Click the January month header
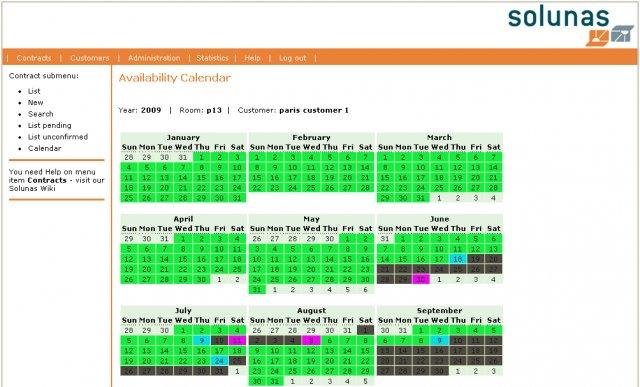The width and height of the screenshot is (640, 387). click(183, 138)
